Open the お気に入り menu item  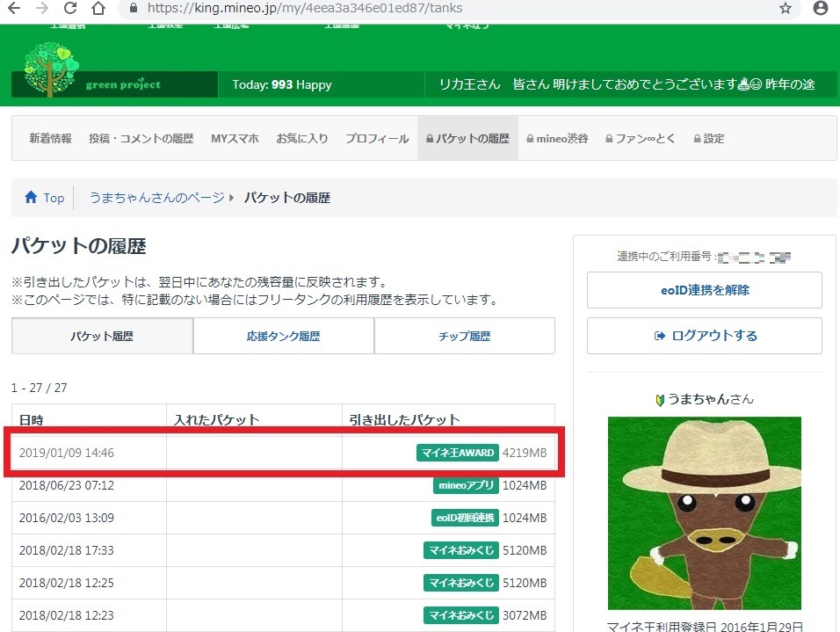pos(302,139)
